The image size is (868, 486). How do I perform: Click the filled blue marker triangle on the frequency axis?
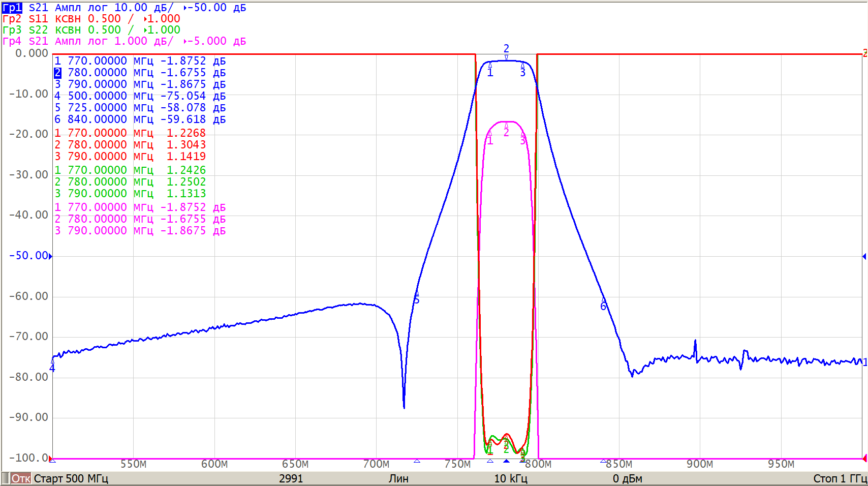pos(506,461)
